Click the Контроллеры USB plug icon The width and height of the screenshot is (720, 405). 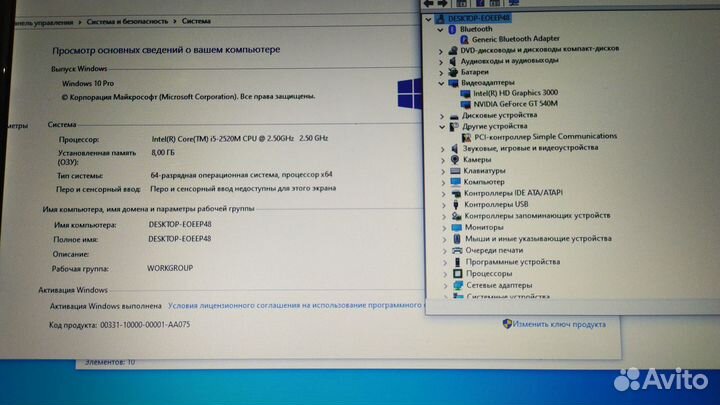pos(456,205)
